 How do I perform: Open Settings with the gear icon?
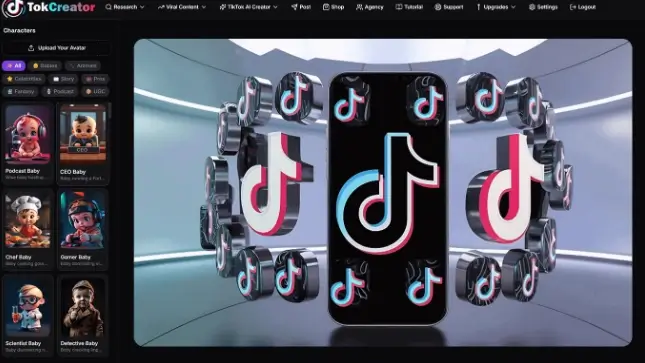[532, 7]
